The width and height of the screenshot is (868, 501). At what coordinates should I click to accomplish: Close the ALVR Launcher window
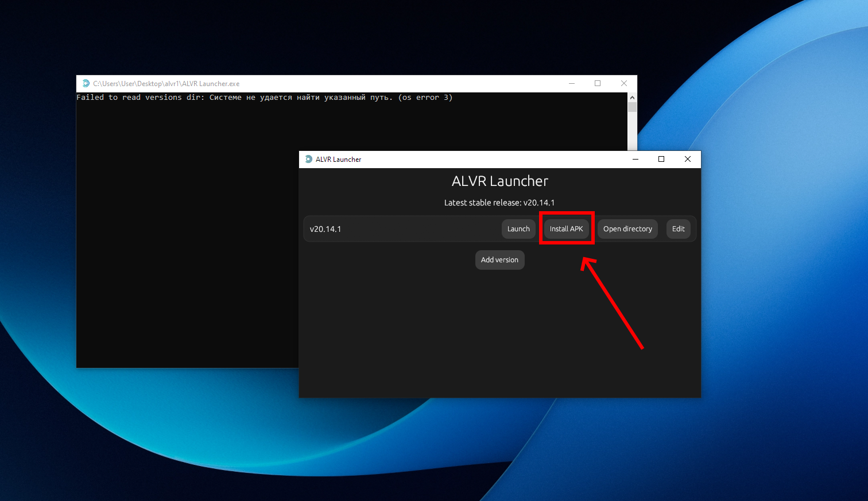click(x=687, y=160)
